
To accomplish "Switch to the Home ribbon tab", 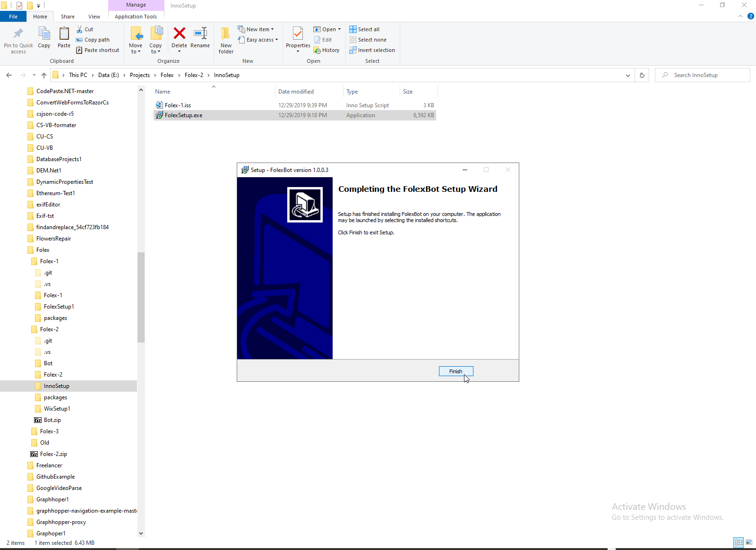I will (x=40, y=17).
